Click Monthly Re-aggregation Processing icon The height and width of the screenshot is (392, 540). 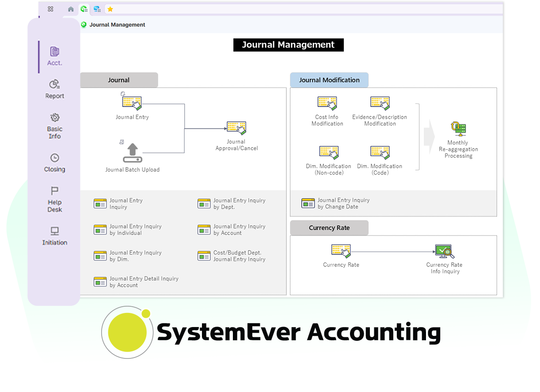point(458,129)
